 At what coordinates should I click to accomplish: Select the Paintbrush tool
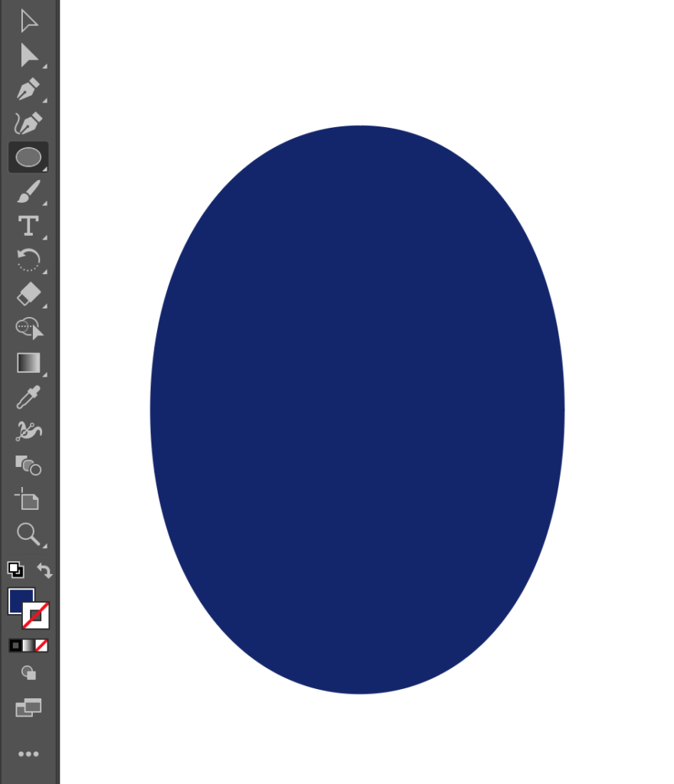pyautogui.click(x=28, y=191)
